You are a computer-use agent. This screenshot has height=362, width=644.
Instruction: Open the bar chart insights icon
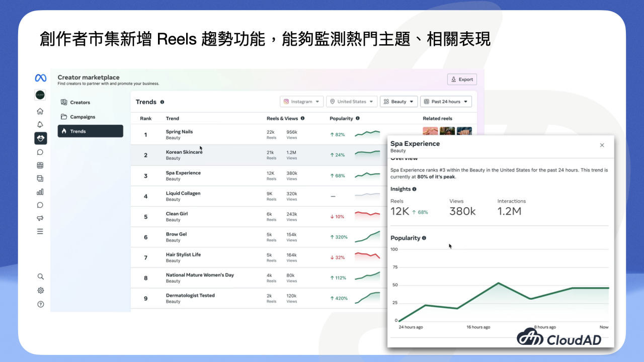click(x=40, y=192)
